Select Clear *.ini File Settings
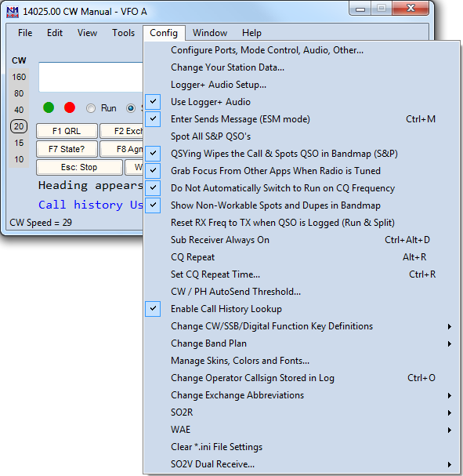This screenshot has width=463, height=476. click(302, 447)
